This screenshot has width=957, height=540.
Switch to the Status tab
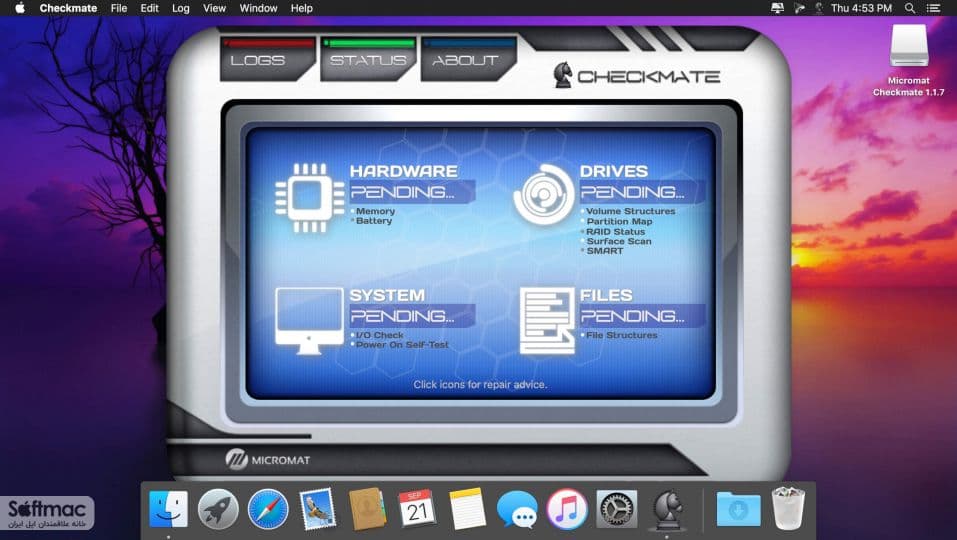coord(368,59)
